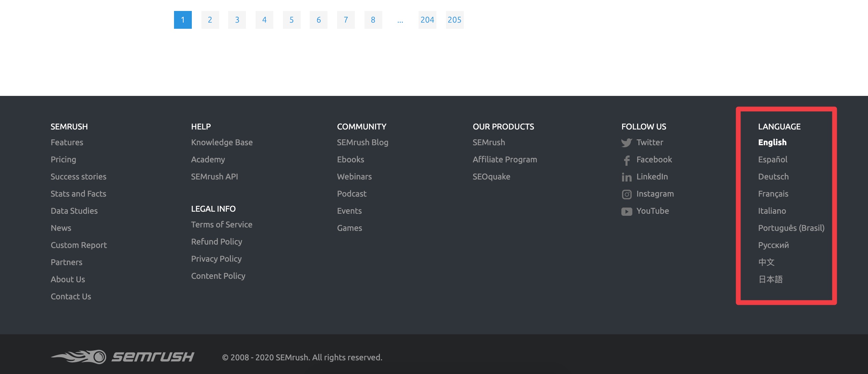Open SEMrush Blog link
The image size is (868, 374).
coord(362,142)
